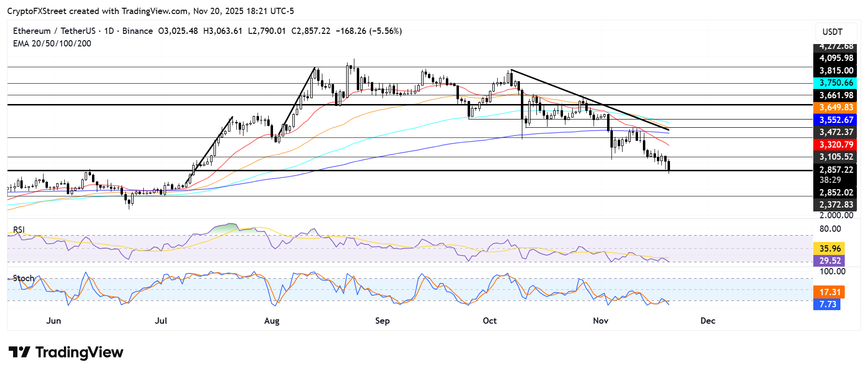Image resolution: width=868 pixels, height=374 pixels.
Task: Select the orange 17.31 Stoch value tag
Action: coord(829,292)
